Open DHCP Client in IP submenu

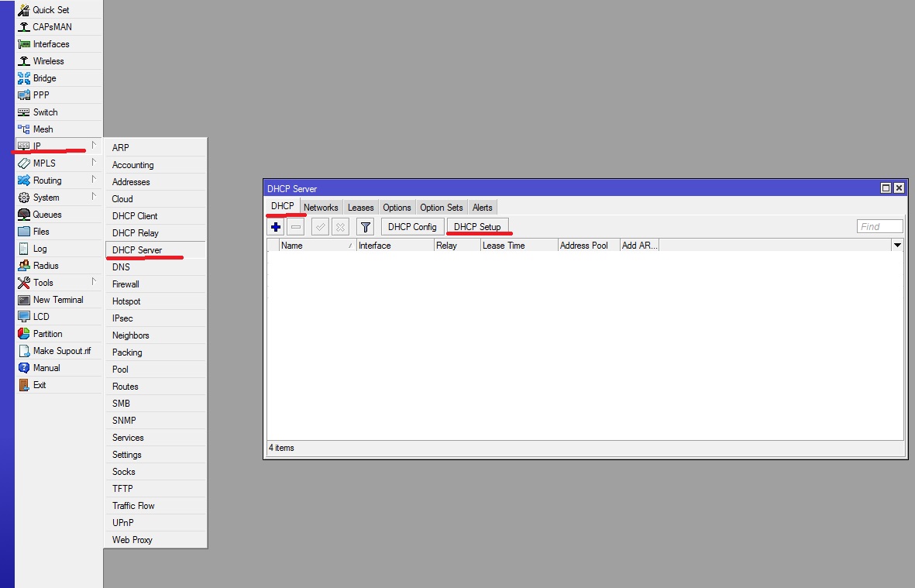(x=155, y=216)
